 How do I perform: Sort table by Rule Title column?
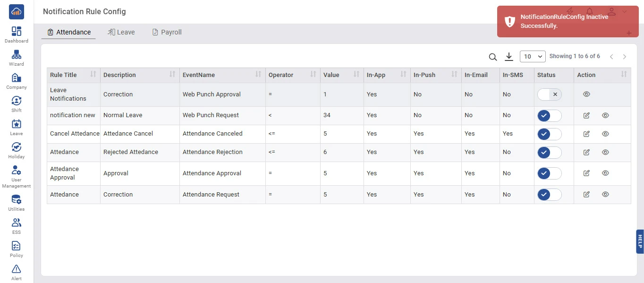93,75
